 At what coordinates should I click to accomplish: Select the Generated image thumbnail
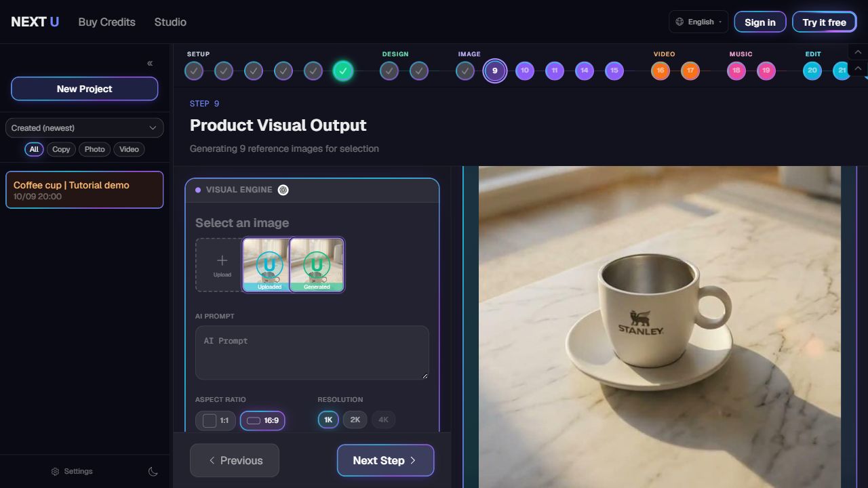click(317, 265)
